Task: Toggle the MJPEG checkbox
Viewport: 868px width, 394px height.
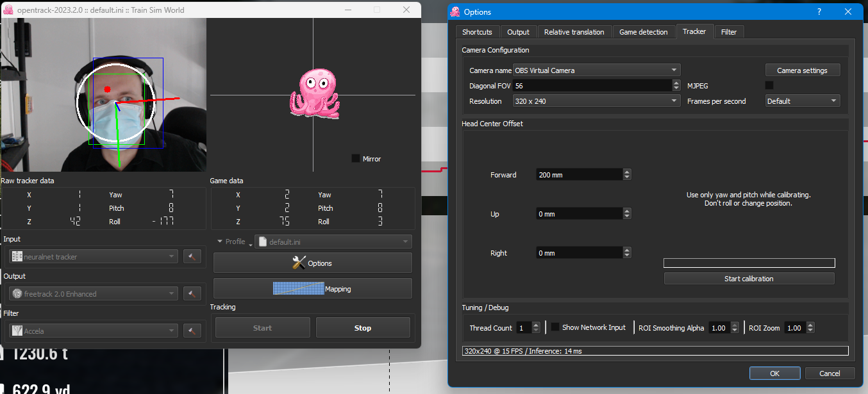Action: pyautogui.click(x=769, y=85)
